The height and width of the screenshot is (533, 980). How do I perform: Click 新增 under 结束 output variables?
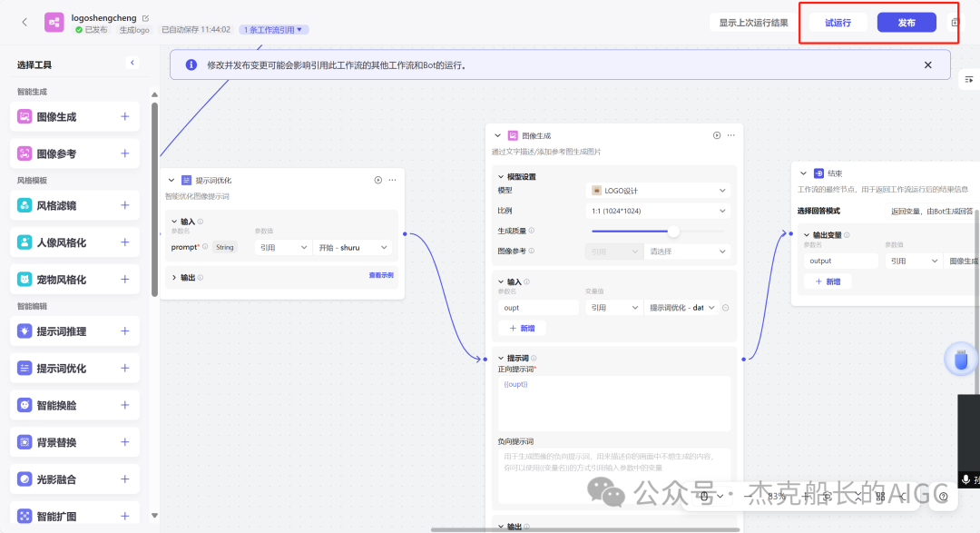pyautogui.click(x=828, y=281)
